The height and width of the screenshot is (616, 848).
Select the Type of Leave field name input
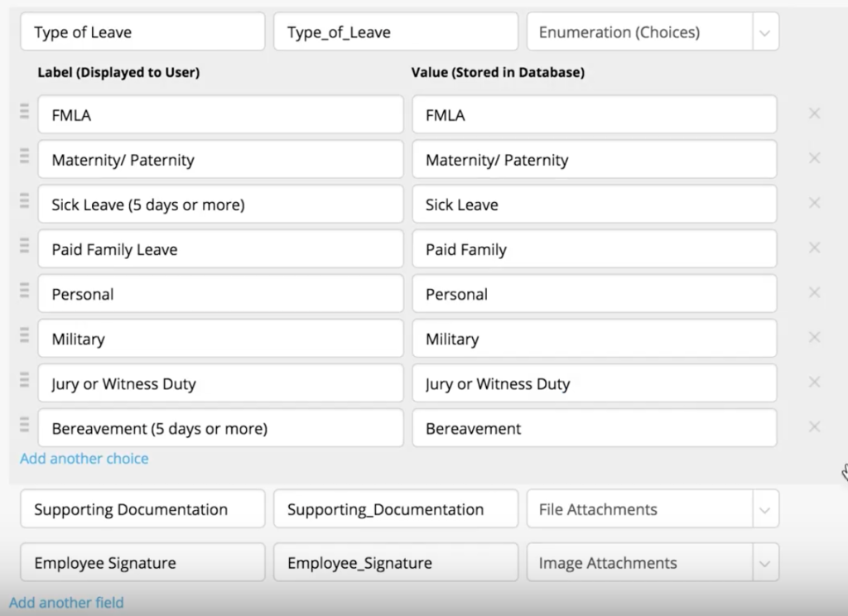point(142,31)
